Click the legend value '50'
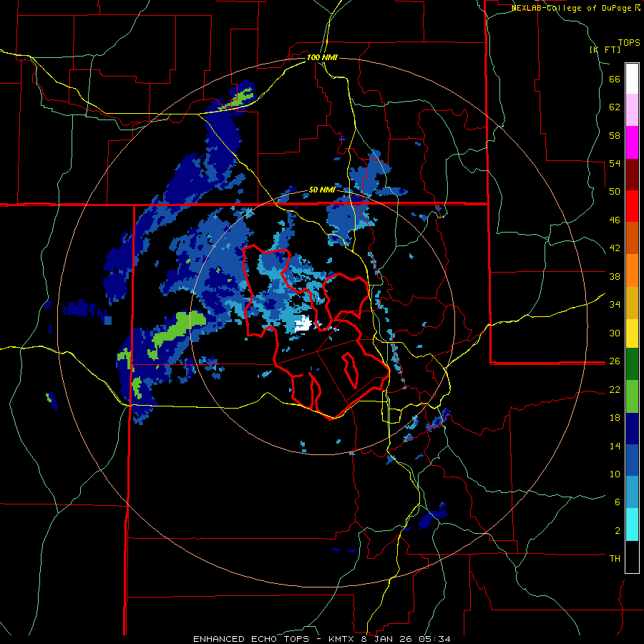The height and width of the screenshot is (644, 644). pos(615,192)
